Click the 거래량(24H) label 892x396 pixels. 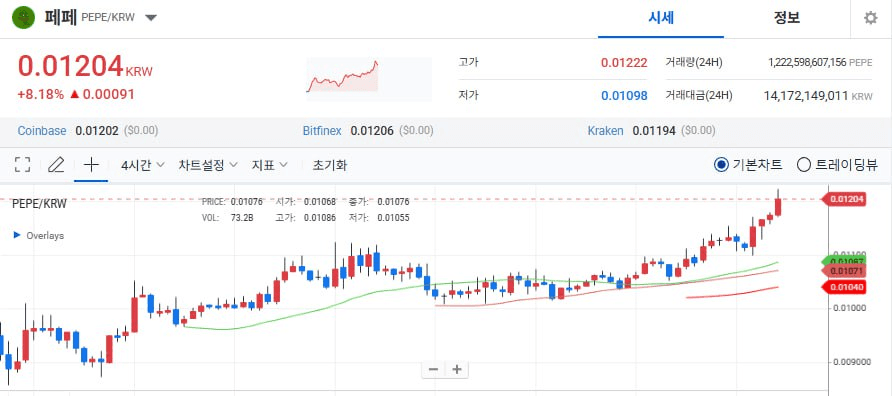pyautogui.click(x=693, y=63)
